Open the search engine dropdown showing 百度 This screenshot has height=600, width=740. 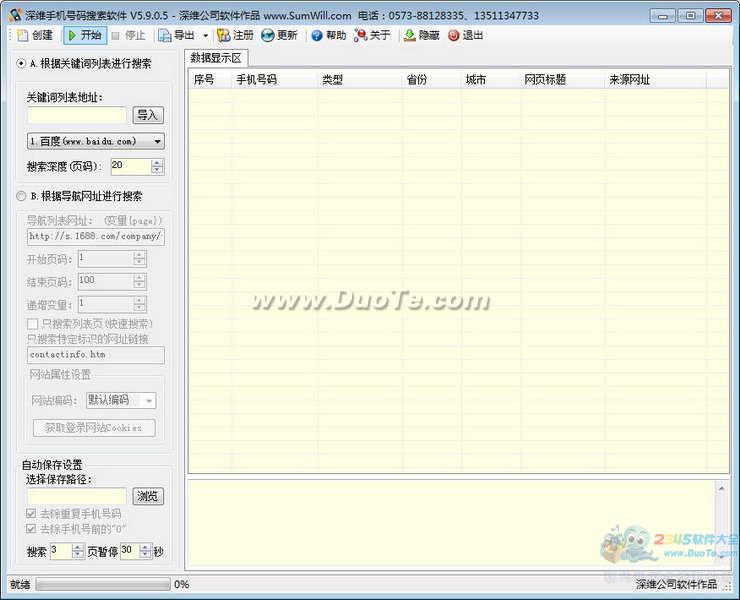pyautogui.click(x=96, y=141)
